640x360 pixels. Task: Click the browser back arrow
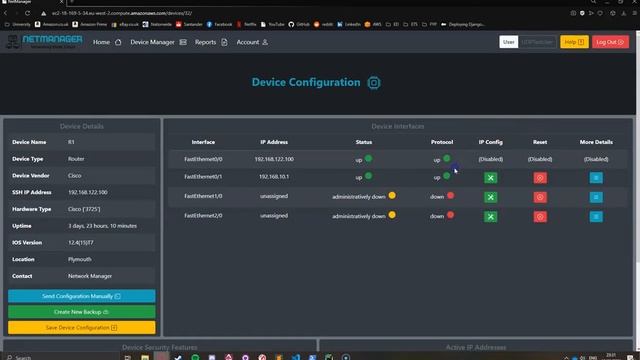[x=6, y=13]
